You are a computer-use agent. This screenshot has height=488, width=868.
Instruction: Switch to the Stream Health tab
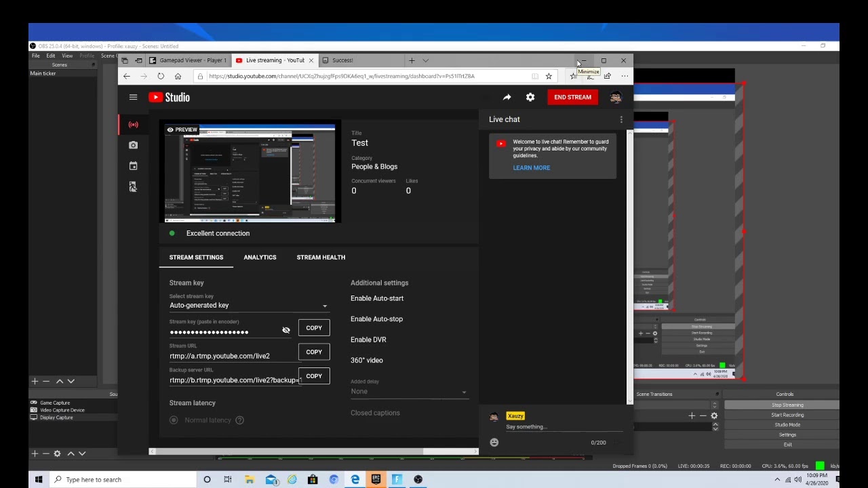(321, 258)
